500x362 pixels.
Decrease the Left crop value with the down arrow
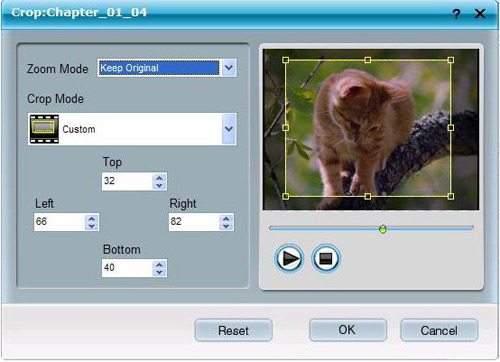(x=92, y=226)
